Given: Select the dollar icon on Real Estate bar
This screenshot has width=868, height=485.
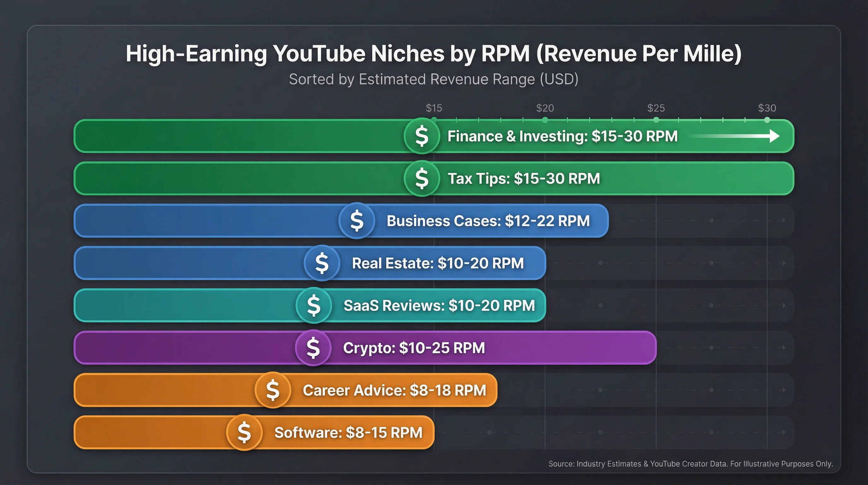Looking at the screenshot, I should 322,263.
